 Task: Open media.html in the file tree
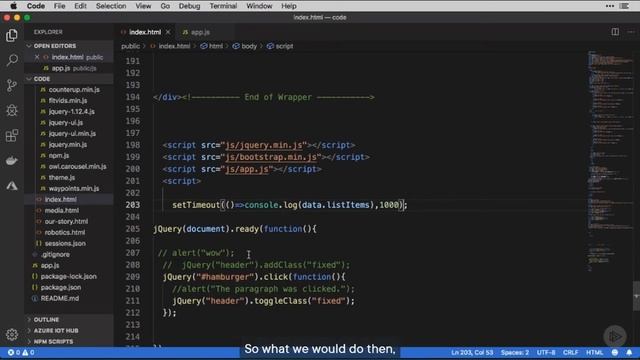[62, 211]
